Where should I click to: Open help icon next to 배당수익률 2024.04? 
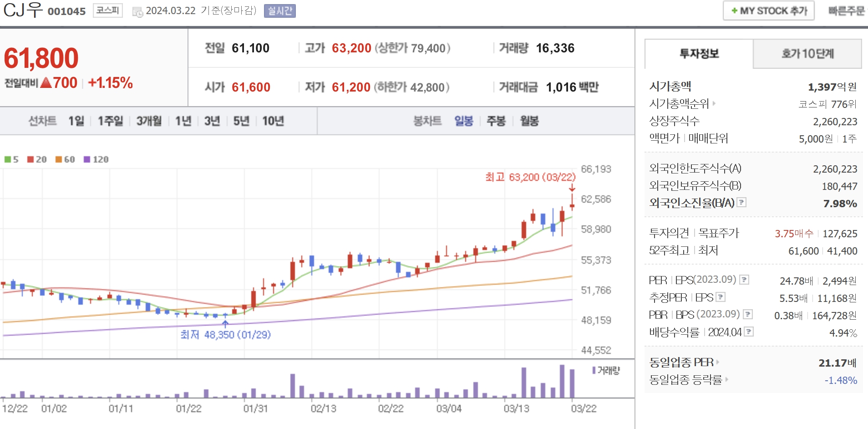[x=749, y=332]
